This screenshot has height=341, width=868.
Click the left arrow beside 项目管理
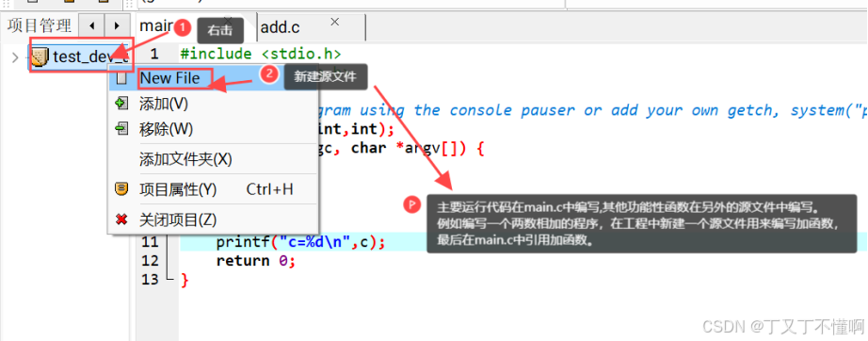(x=92, y=25)
